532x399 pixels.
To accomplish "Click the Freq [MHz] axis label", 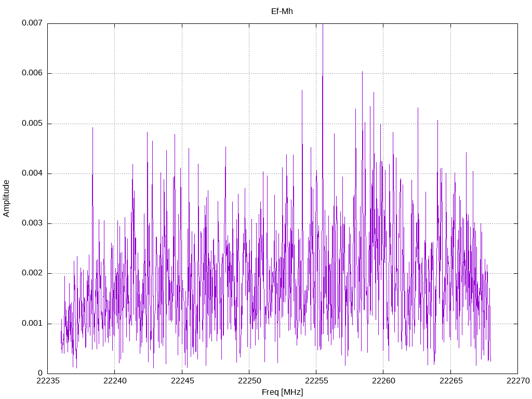I will tap(282, 392).
